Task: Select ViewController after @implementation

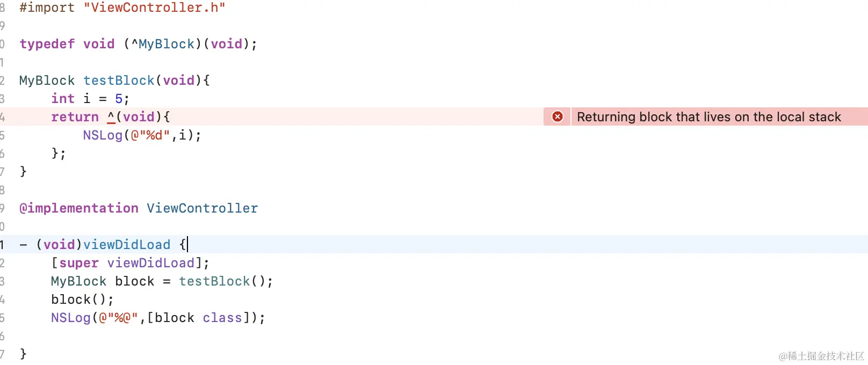Action: coord(202,208)
